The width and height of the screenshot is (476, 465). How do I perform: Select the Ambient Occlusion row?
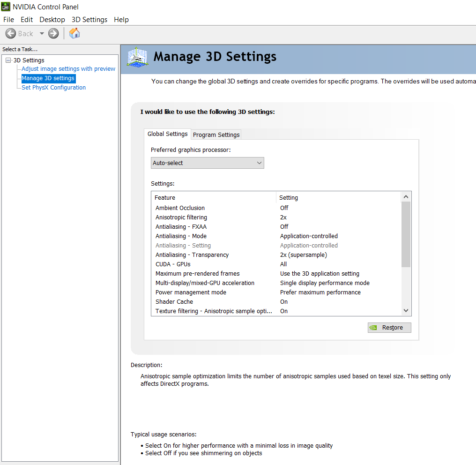coord(276,208)
